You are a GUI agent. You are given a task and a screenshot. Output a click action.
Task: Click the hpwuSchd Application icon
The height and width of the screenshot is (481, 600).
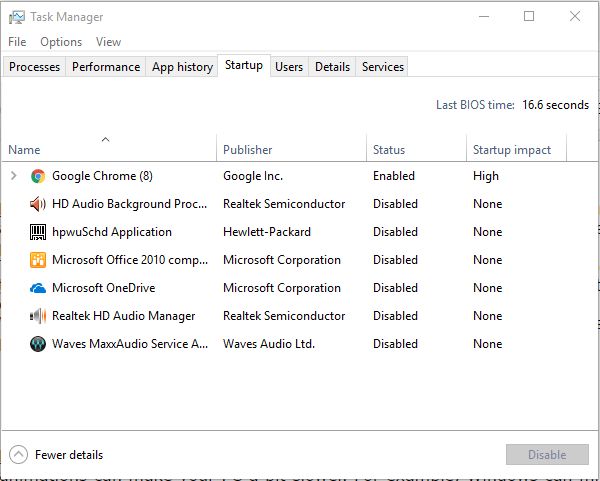(x=38, y=232)
